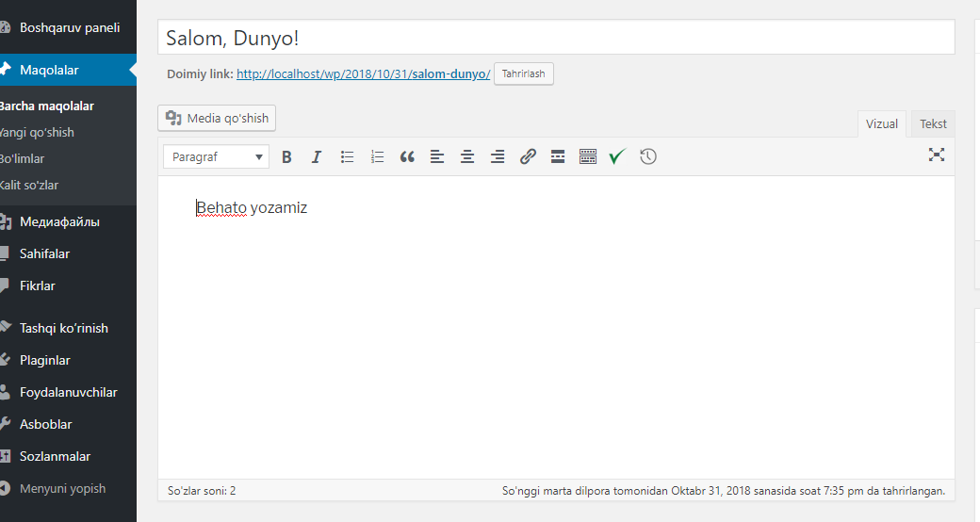This screenshot has width=980, height=522.
Task: Align text right
Action: pyautogui.click(x=497, y=157)
